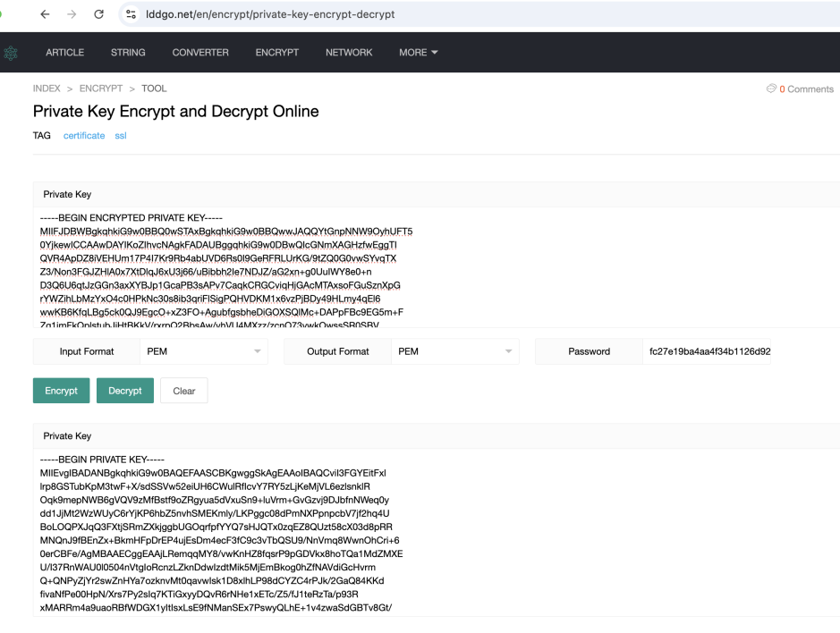Click the browser forward arrow
Image resolution: width=840 pixels, height=633 pixels.
tap(72, 14)
